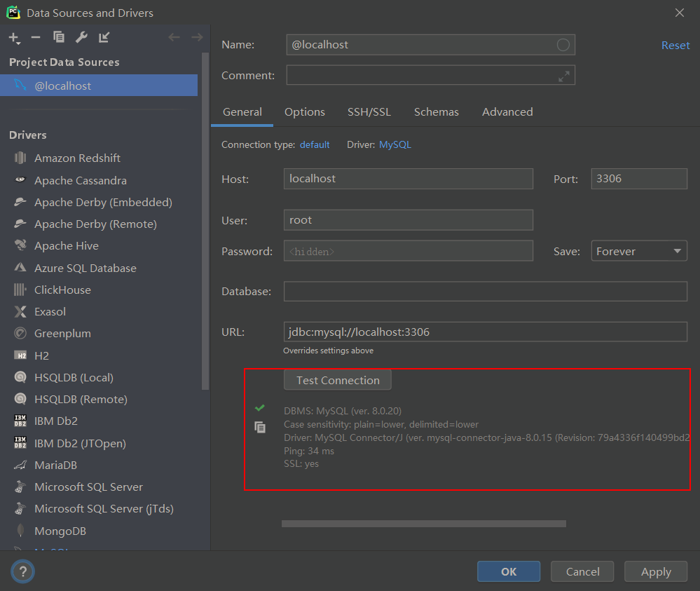Image resolution: width=700 pixels, height=591 pixels.
Task: Open the Save password dropdown
Action: (x=638, y=251)
